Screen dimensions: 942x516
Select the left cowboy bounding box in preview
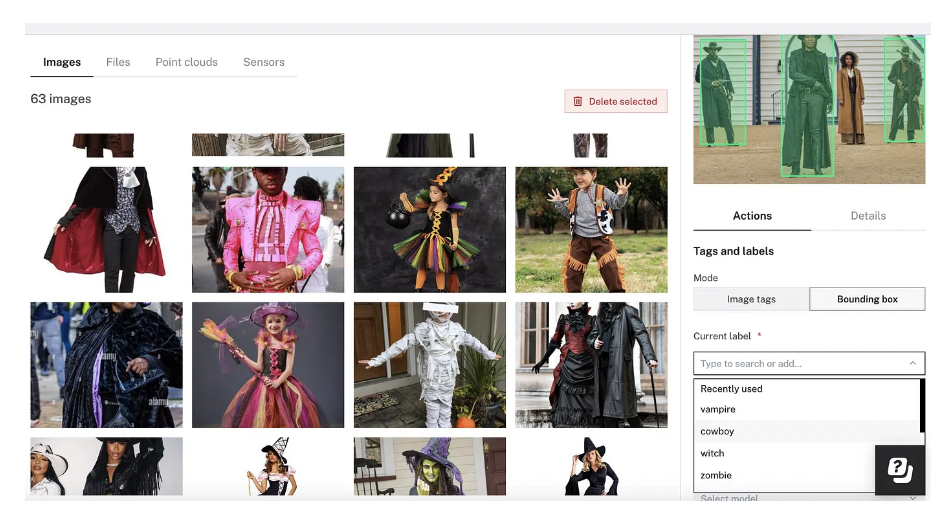(x=722, y=93)
